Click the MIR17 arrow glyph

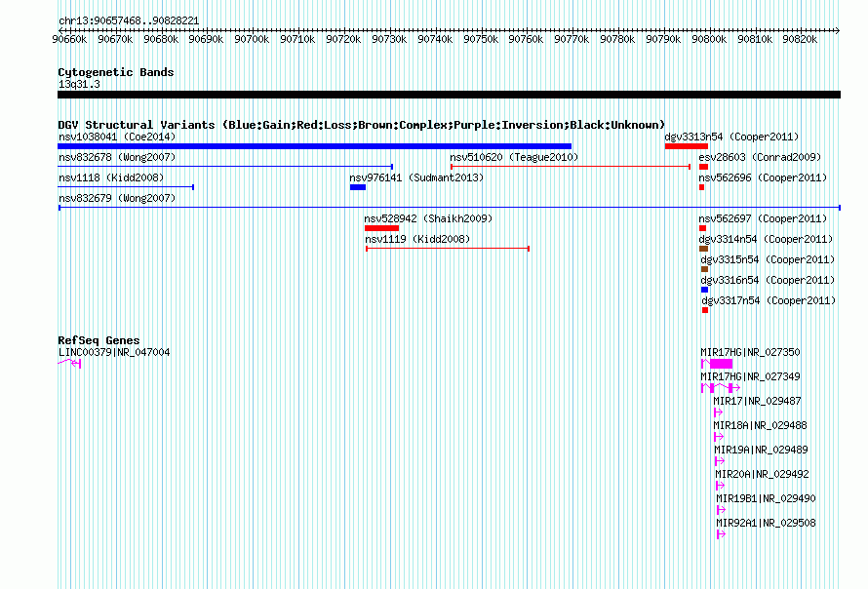pos(719,412)
